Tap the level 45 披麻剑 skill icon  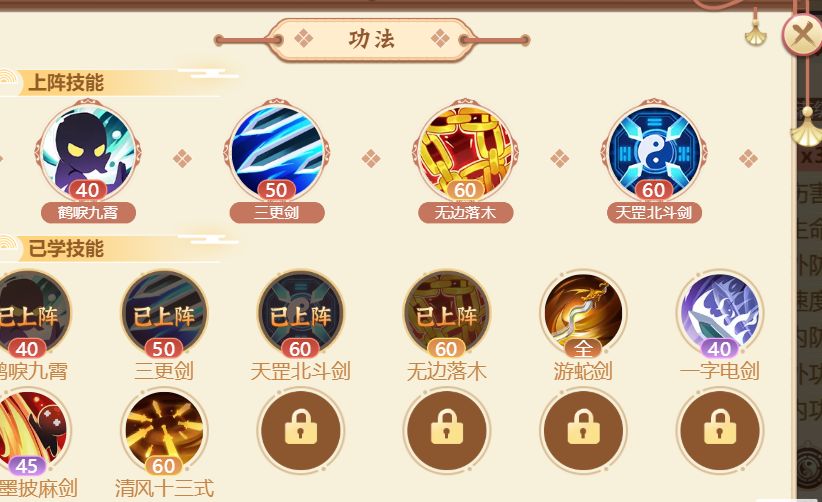[x=29, y=431]
